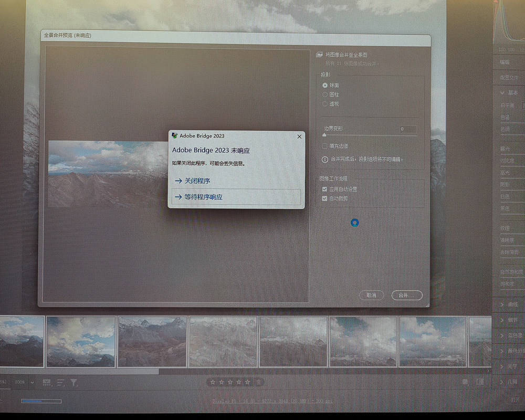This screenshot has height=420, width=525.
Task: Click the panorama merge icon beside 将图像合并至全景图
Action: click(319, 55)
